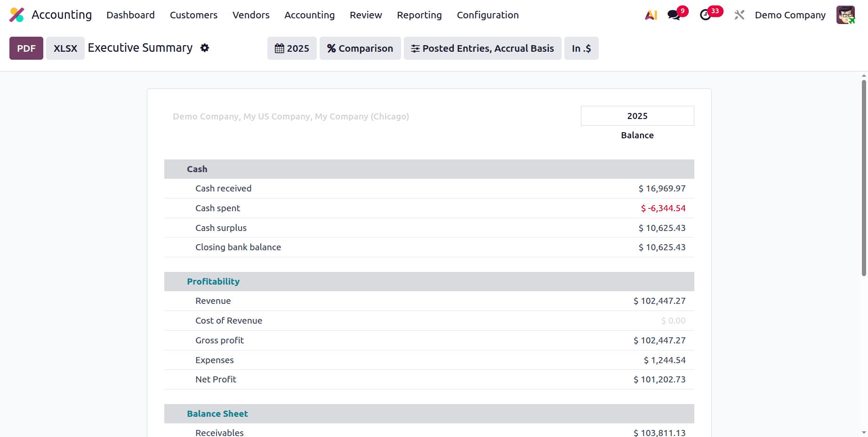Open the AI assistant icon

651,15
